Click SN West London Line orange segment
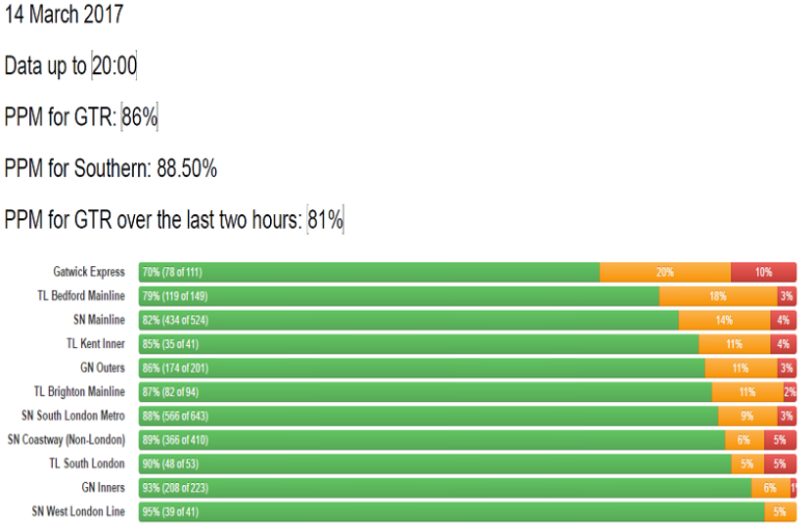This screenshot has width=812, height=528. 780,512
